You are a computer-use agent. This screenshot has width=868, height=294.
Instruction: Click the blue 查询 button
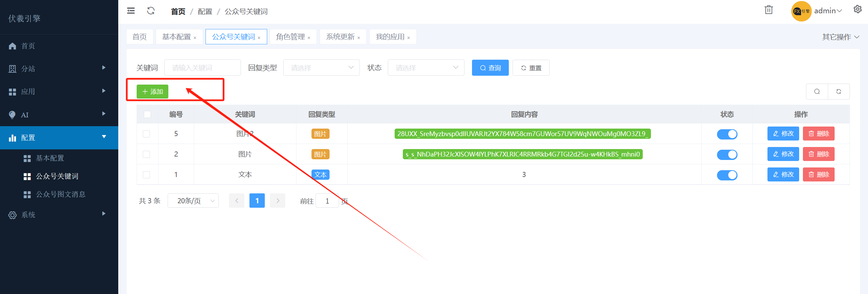(x=490, y=68)
